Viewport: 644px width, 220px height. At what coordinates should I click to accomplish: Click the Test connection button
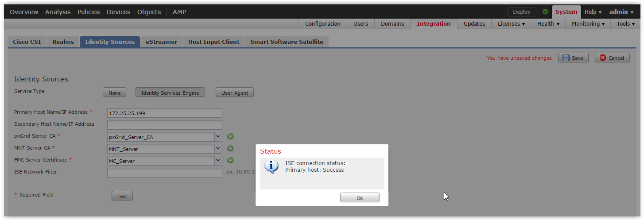(122, 196)
